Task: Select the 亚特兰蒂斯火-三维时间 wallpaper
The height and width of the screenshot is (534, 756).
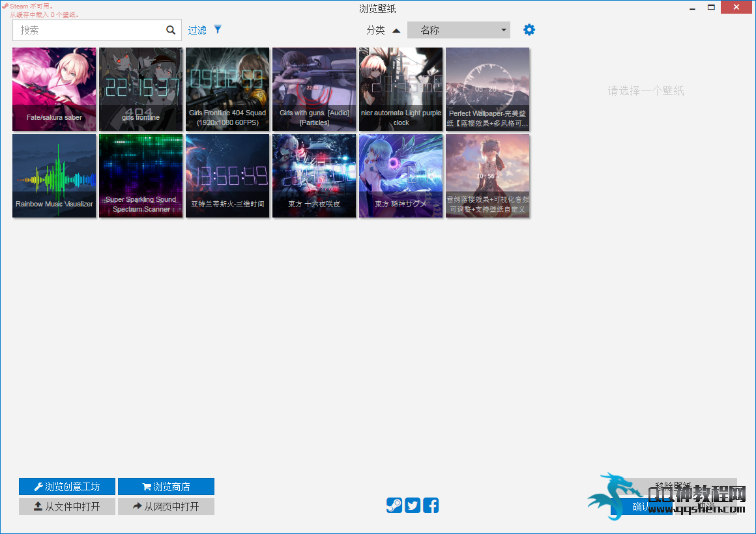Action: [x=227, y=176]
